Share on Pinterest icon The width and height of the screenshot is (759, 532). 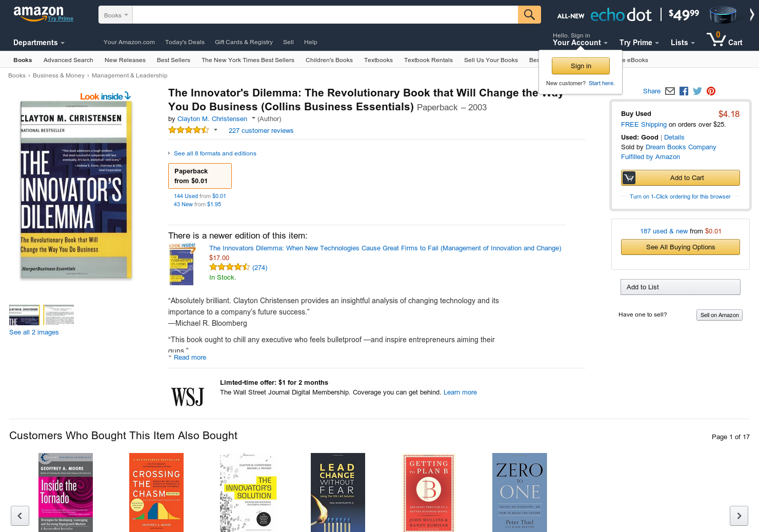point(711,91)
